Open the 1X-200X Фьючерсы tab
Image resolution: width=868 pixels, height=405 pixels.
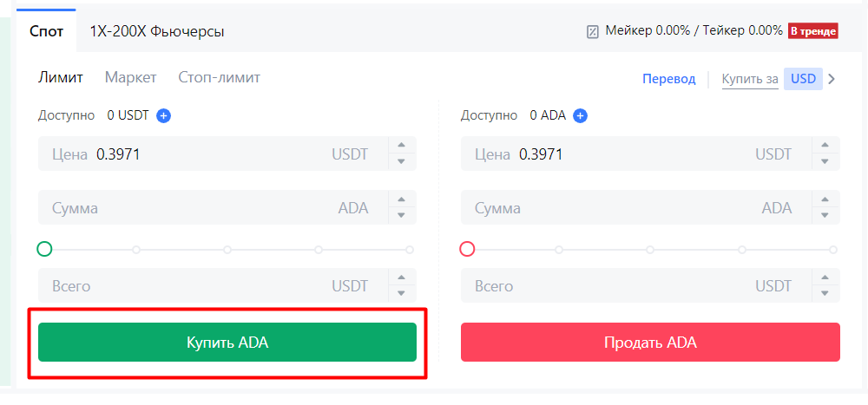click(157, 31)
